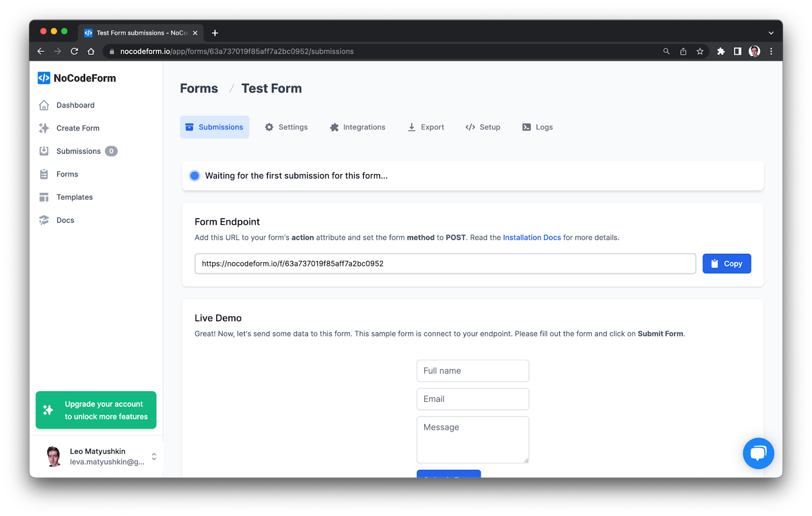Click the sidebar Submissions inbox icon
812x516 pixels.
click(x=44, y=151)
